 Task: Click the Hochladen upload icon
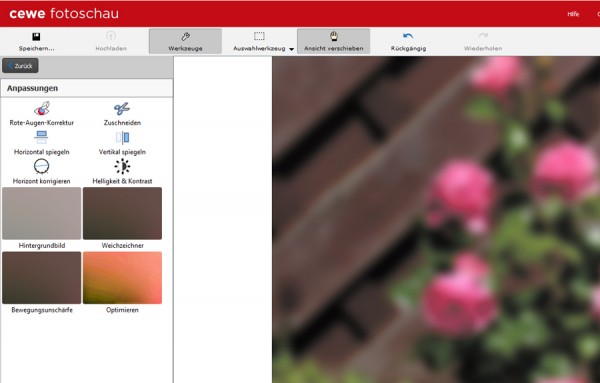click(111, 36)
